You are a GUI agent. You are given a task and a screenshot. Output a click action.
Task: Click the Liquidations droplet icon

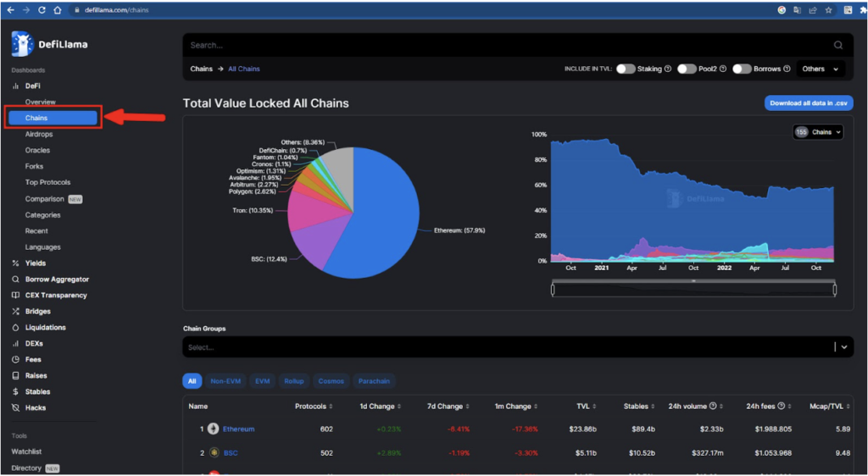(15, 327)
